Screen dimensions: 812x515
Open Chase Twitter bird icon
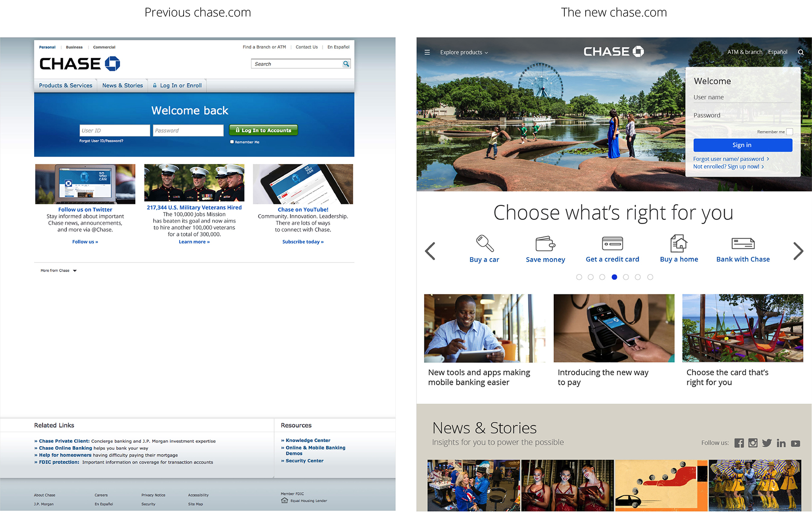pyautogui.click(x=767, y=443)
